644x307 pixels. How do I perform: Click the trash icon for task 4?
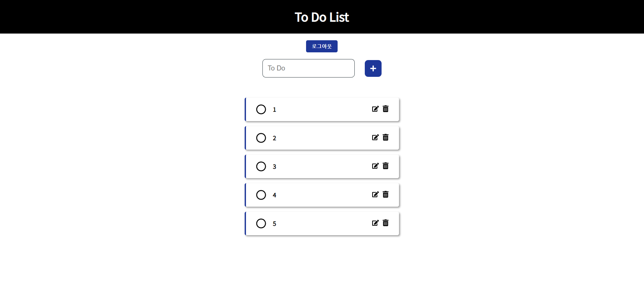(x=386, y=195)
